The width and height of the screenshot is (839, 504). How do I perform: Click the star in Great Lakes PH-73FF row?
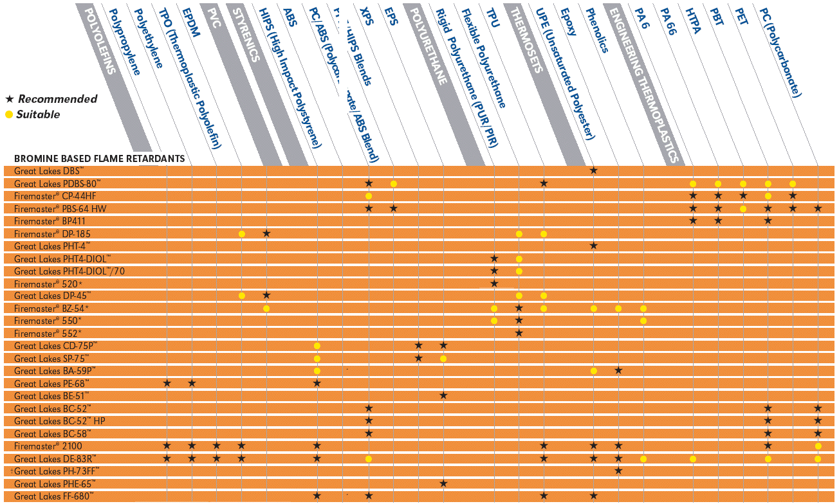(618, 471)
